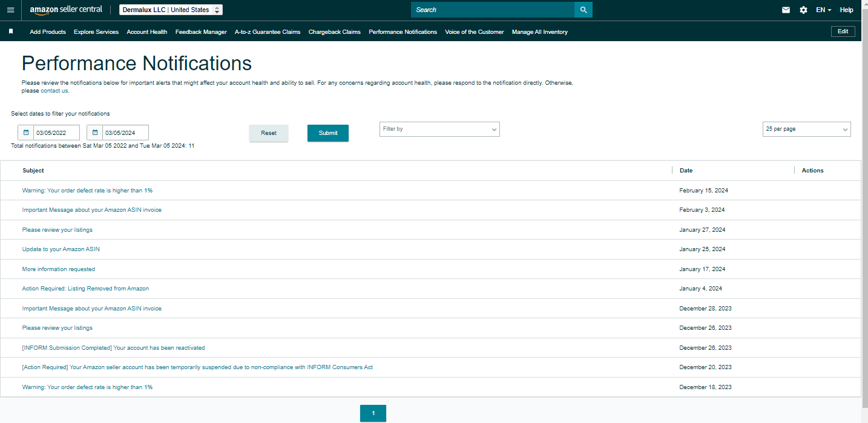Click the search magnifier button

tap(584, 10)
